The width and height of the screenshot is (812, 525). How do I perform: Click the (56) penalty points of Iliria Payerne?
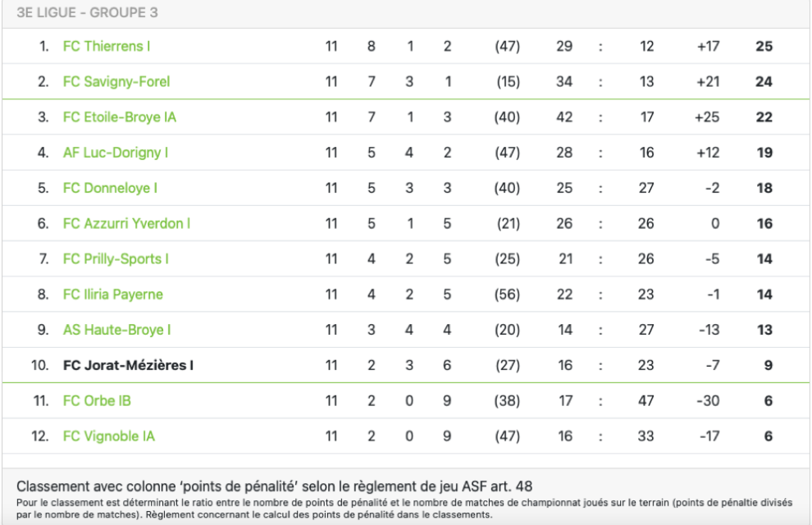coord(507,294)
